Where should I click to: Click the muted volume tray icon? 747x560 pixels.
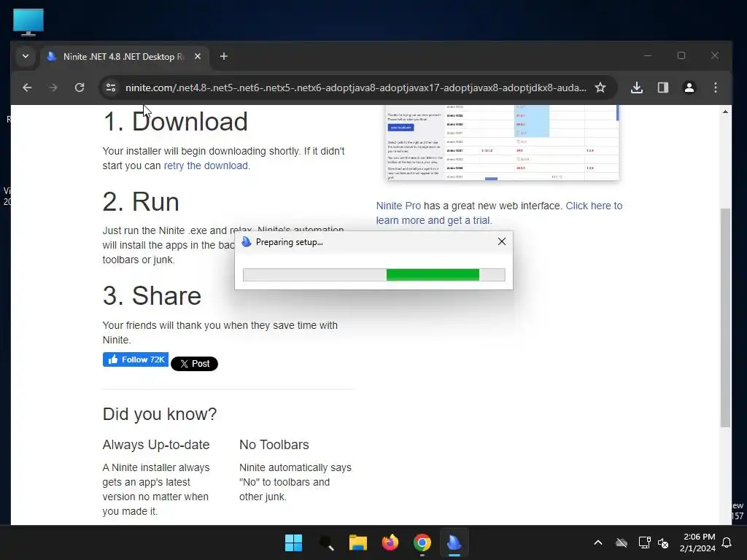pos(663,542)
